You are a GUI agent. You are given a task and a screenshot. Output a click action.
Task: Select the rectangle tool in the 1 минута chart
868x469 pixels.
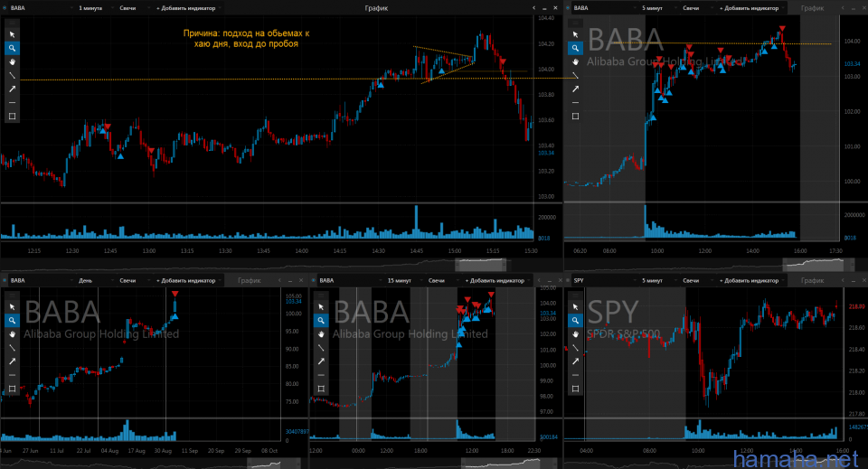pos(12,117)
